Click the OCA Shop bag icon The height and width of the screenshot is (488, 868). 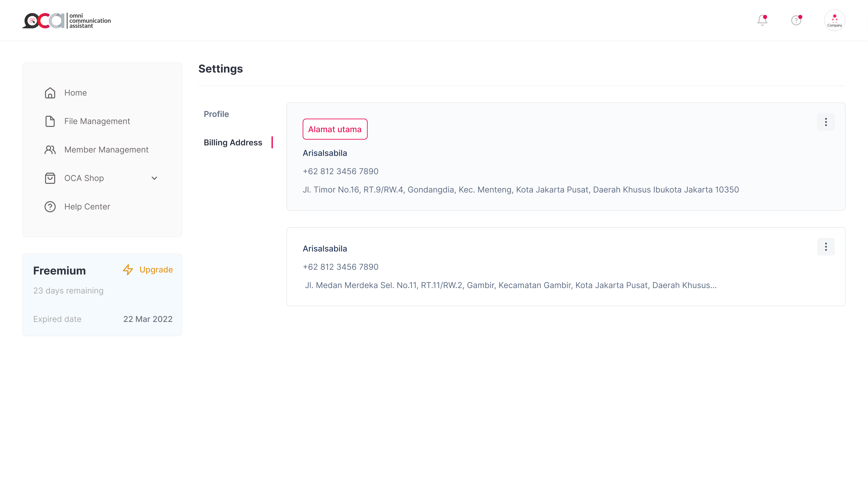click(x=50, y=178)
